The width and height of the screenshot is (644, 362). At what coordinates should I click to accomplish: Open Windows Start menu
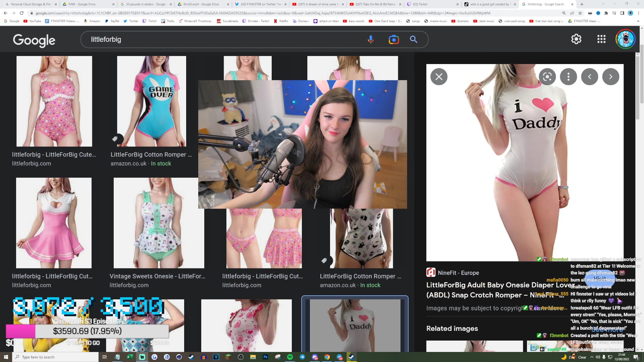[x=6, y=357]
